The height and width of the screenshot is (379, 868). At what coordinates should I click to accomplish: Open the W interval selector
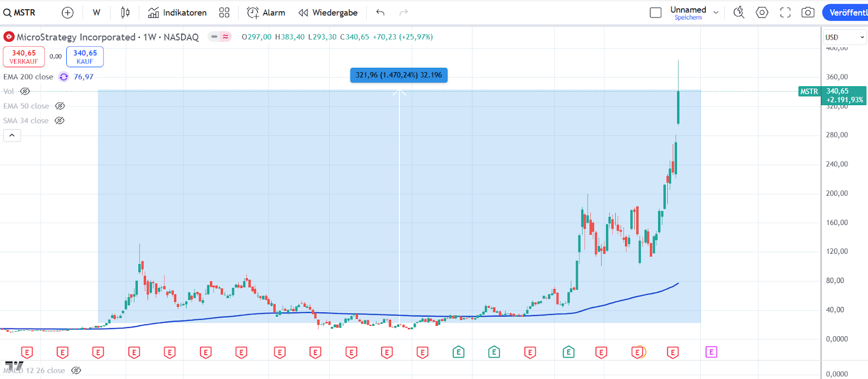point(97,12)
